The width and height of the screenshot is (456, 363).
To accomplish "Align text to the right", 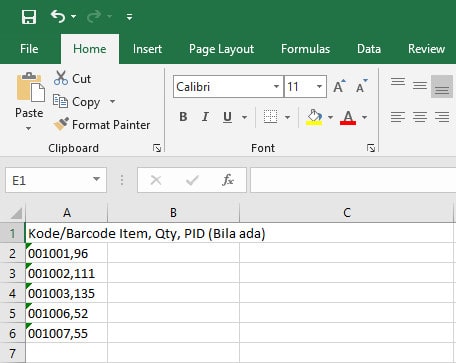I will tap(442, 117).
